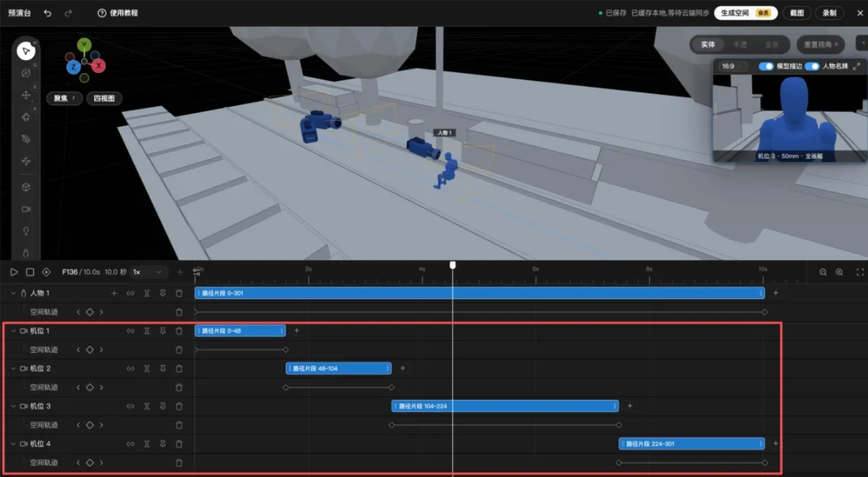This screenshot has height=477, width=868.
Task: Select the 实体 display mode
Action: pyautogui.click(x=707, y=45)
